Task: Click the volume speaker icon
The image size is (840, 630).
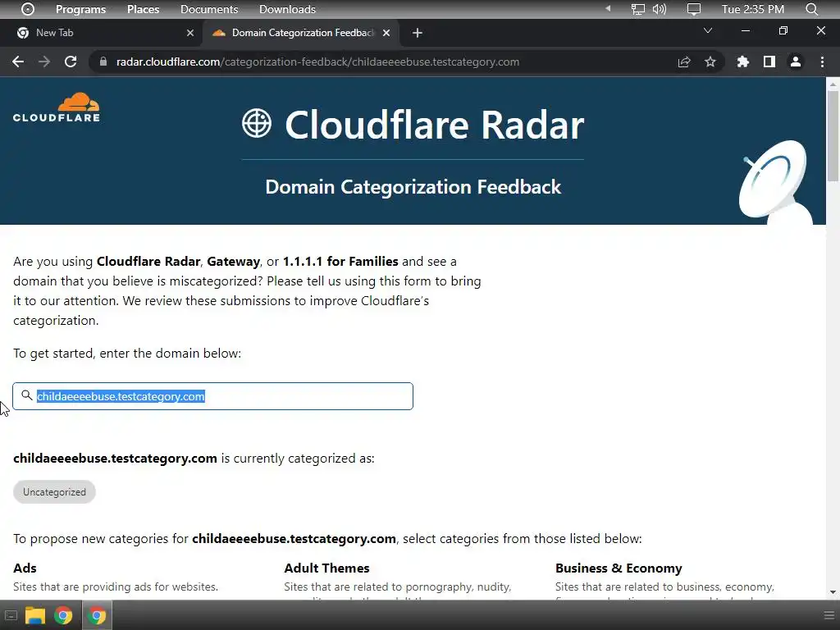Action: (660, 9)
